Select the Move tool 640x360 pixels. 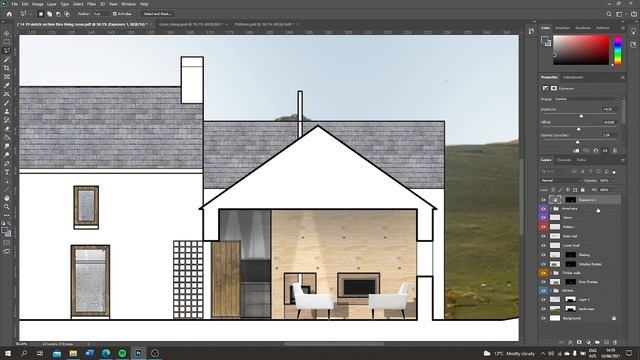[x=7, y=33]
